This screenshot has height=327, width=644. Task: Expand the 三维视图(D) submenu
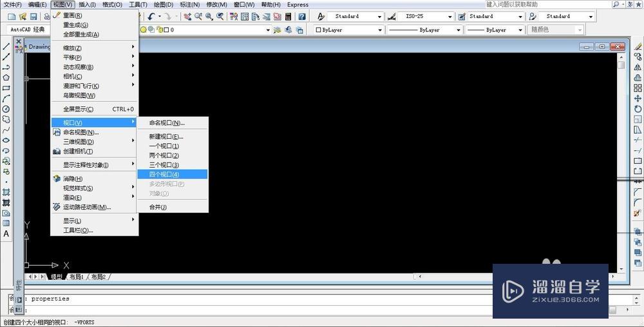[95, 141]
